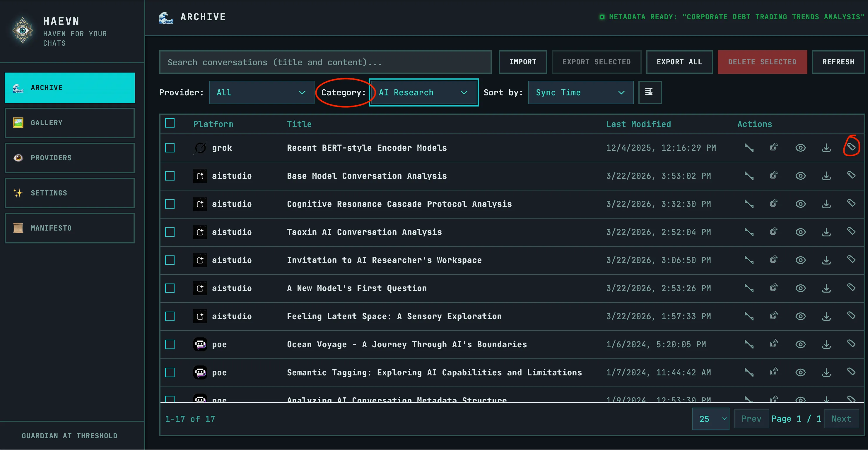Open Manifesto in the sidebar
The width and height of the screenshot is (868, 450).
tap(70, 228)
